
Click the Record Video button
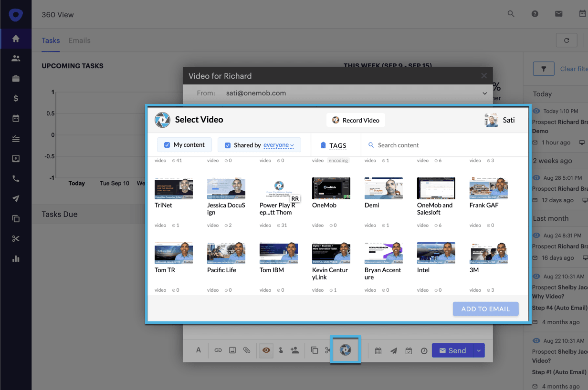click(356, 120)
